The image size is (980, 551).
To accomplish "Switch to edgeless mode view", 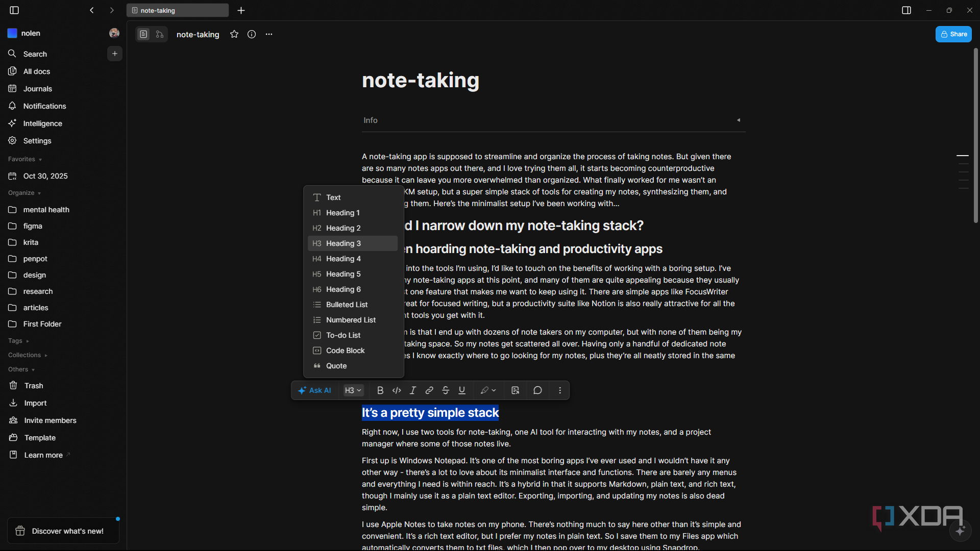I will [x=160, y=34].
